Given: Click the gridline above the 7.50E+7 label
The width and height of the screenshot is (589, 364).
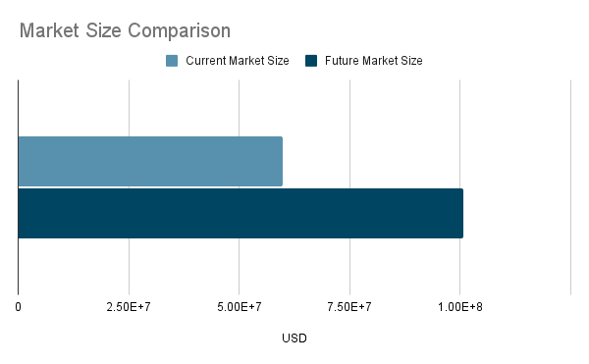Looking at the screenshot, I should [x=349, y=109].
